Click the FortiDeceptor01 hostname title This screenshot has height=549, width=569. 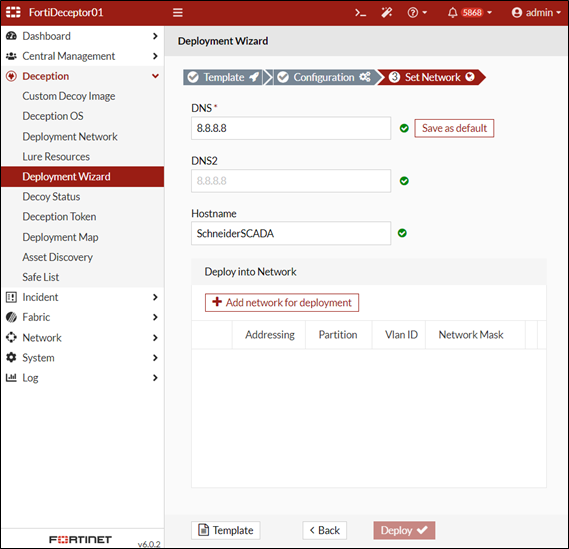66,12
